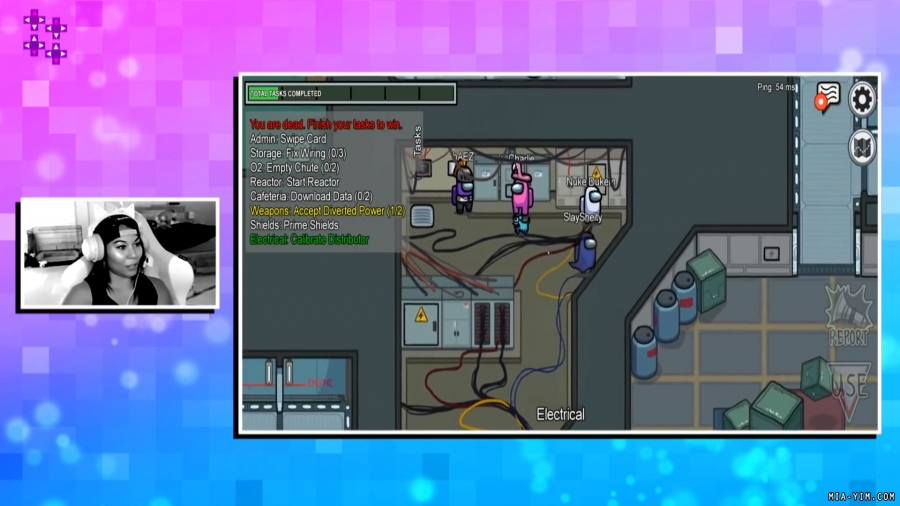900x506 pixels.
Task: Open the ship map icon
Action: (x=862, y=147)
